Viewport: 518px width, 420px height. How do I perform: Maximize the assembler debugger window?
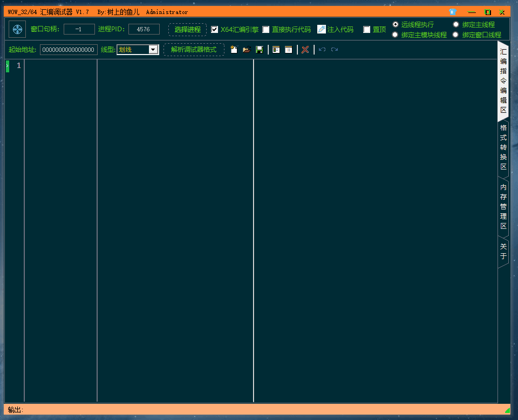point(488,12)
